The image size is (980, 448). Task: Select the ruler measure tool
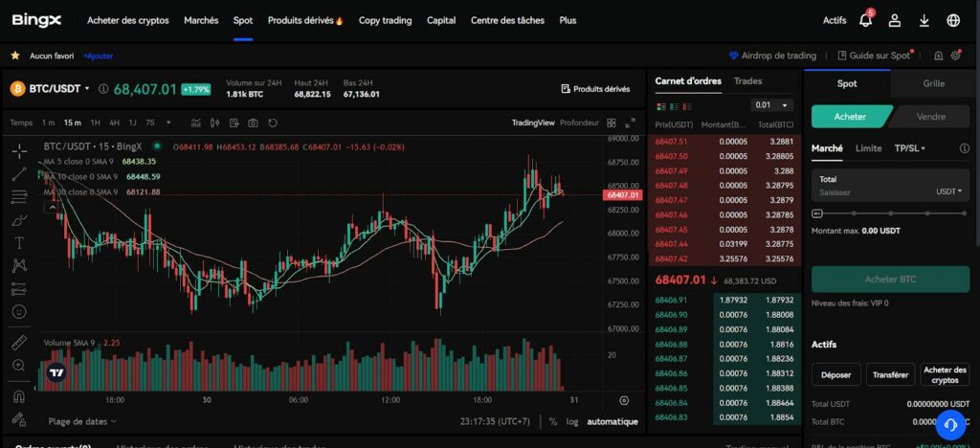19,342
